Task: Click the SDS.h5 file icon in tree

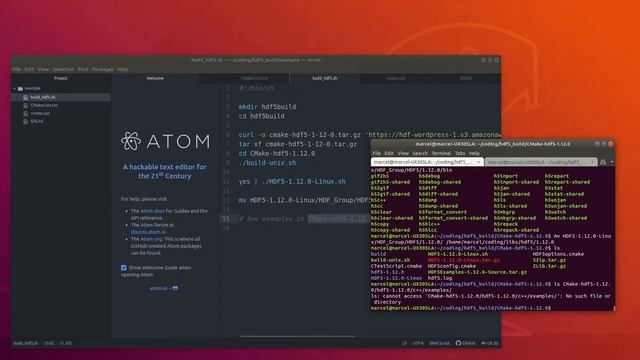Action: (26, 121)
